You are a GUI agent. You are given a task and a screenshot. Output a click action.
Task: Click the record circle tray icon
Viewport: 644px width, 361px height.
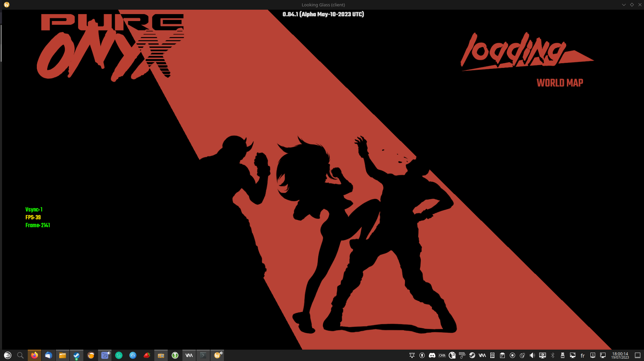click(512, 355)
